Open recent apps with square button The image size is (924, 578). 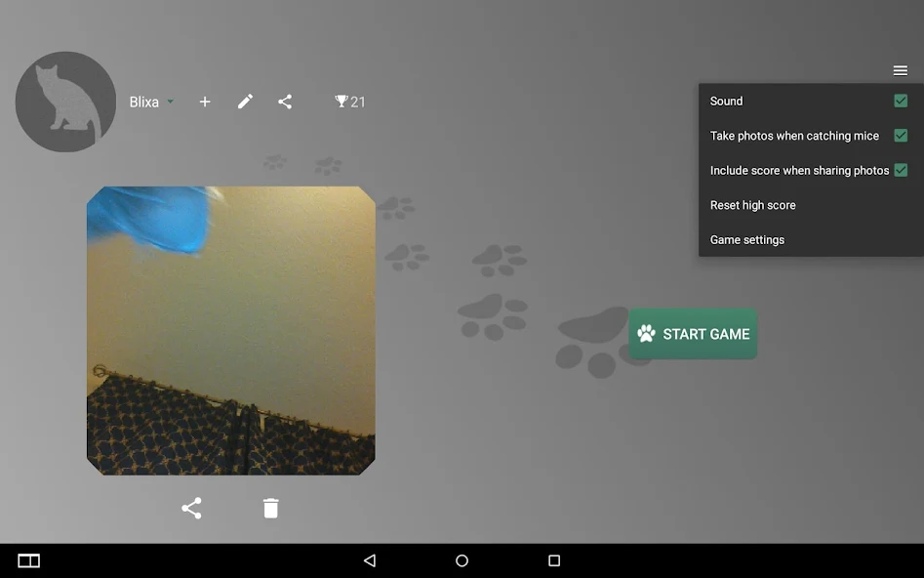(553, 560)
